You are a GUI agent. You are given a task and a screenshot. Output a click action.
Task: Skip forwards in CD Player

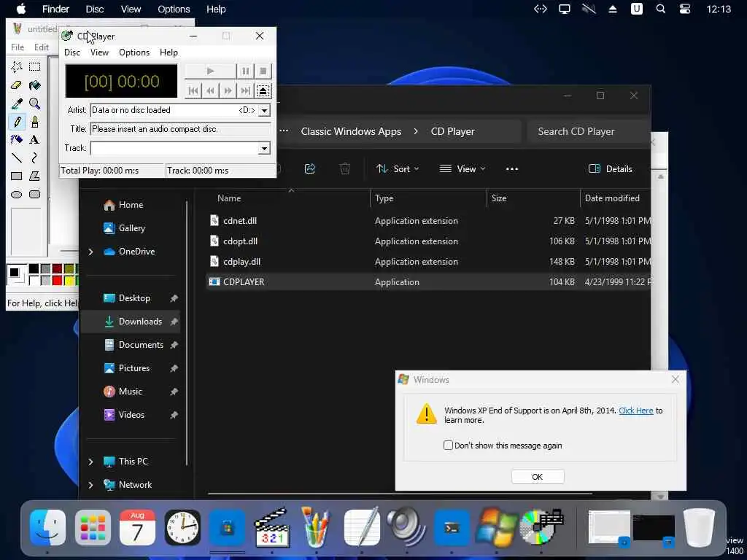(x=228, y=90)
